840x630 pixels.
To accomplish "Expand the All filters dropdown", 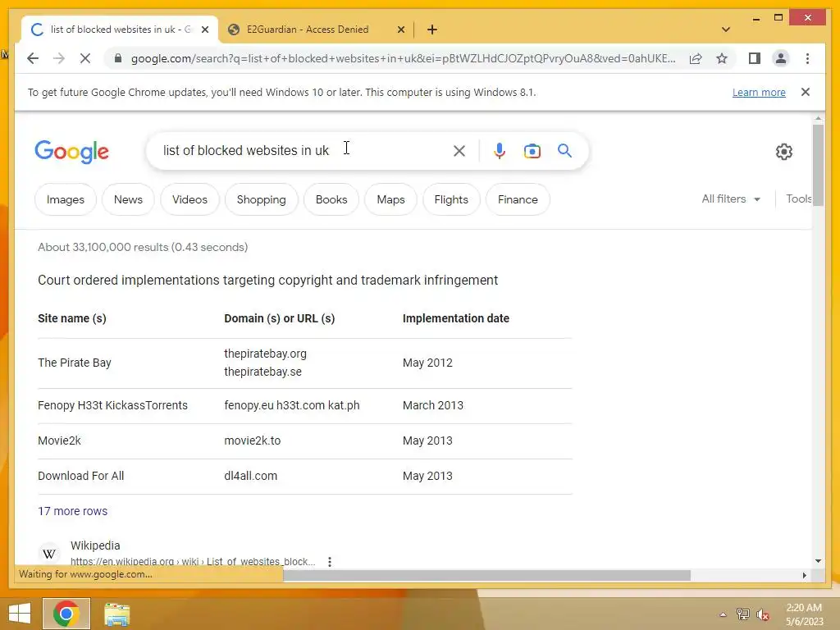I will (x=731, y=199).
